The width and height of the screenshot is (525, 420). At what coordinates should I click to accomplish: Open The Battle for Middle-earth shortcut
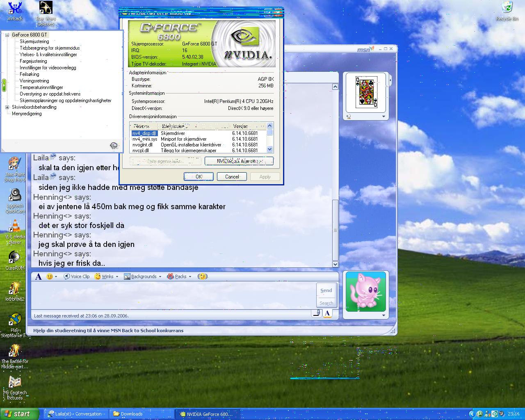(15, 356)
